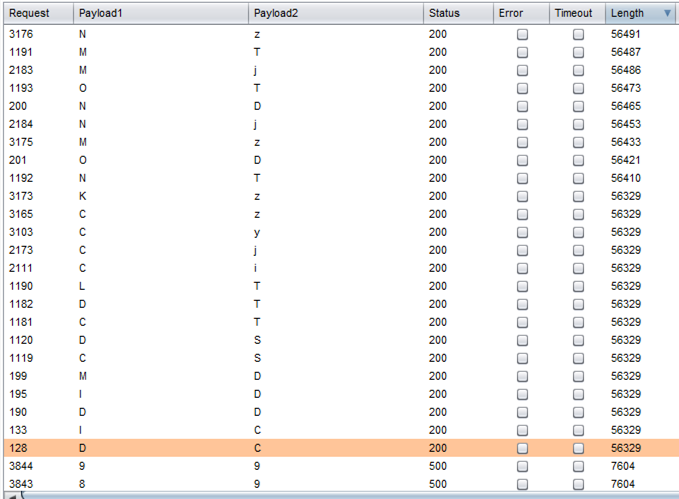Screen dimensions: 679x499
Task: Select request number 1190 cell
Action: tap(21, 286)
